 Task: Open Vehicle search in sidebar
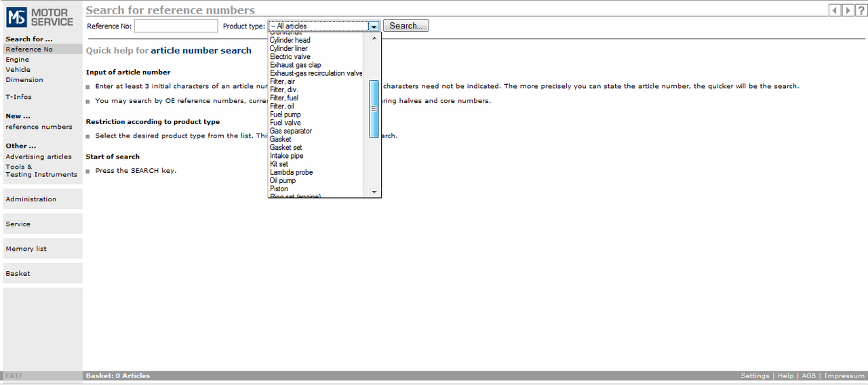18,70
